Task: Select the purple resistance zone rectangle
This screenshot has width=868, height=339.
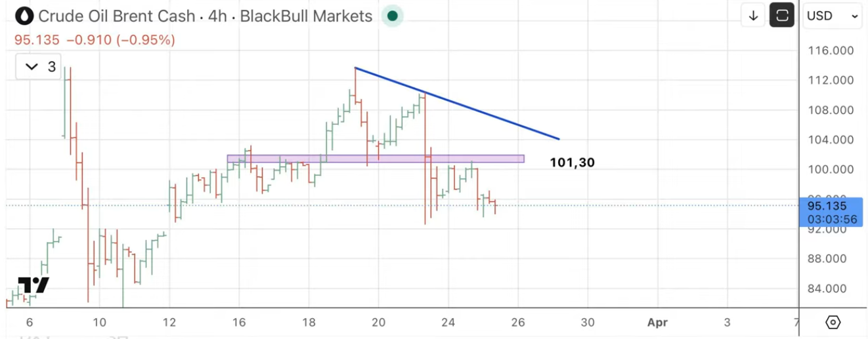Action: pyautogui.click(x=376, y=159)
